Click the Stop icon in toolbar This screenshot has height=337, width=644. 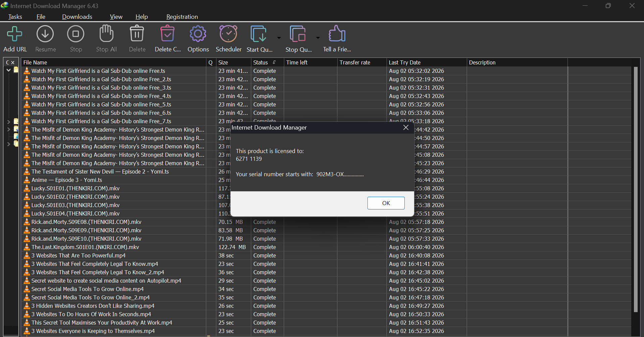click(x=76, y=34)
